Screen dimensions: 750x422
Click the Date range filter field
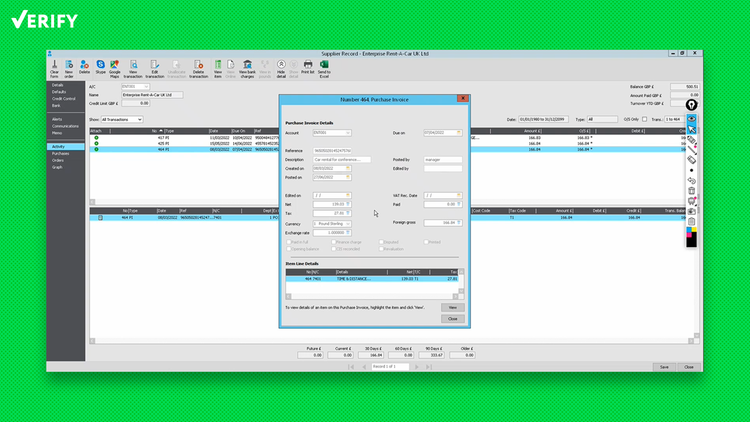(543, 120)
